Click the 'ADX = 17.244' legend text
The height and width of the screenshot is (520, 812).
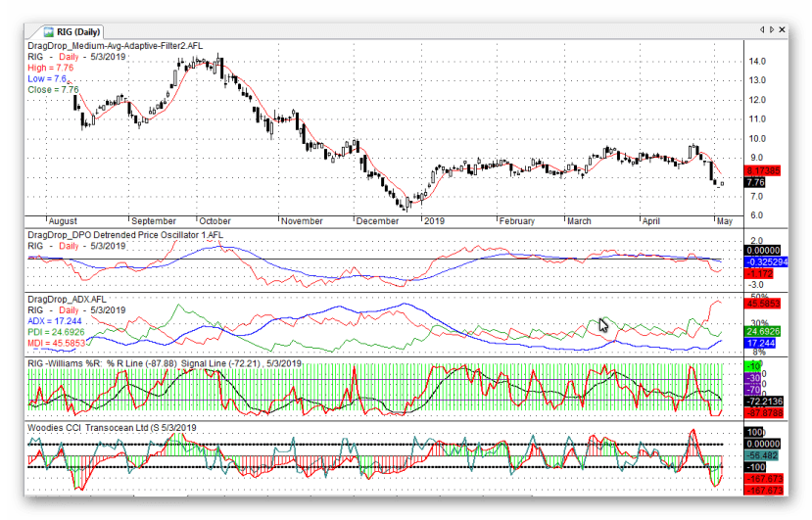tap(53, 321)
